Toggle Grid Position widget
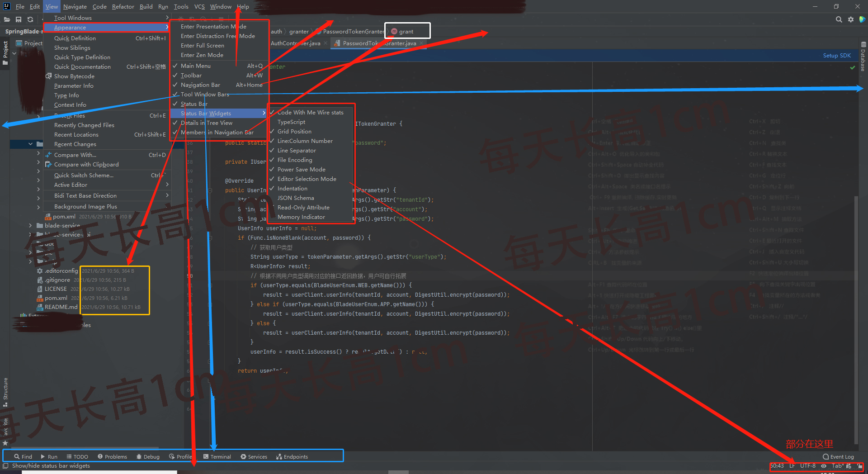868x474 pixels. coord(311,132)
